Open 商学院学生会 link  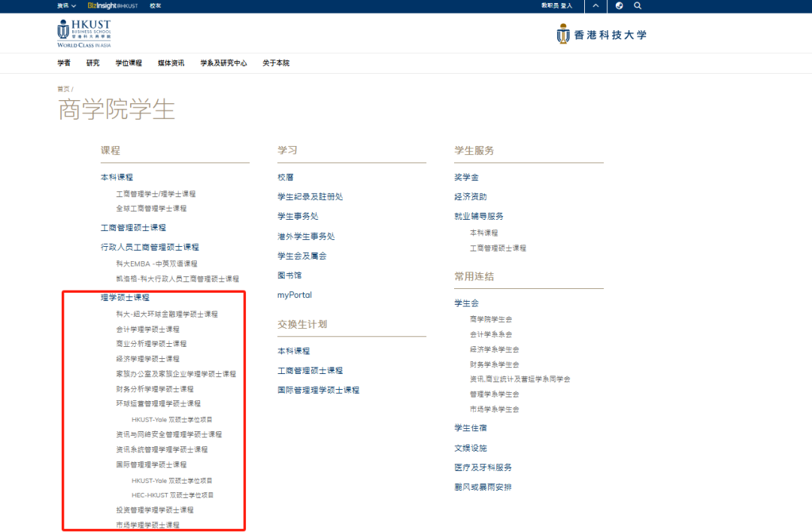pyautogui.click(x=491, y=319)
